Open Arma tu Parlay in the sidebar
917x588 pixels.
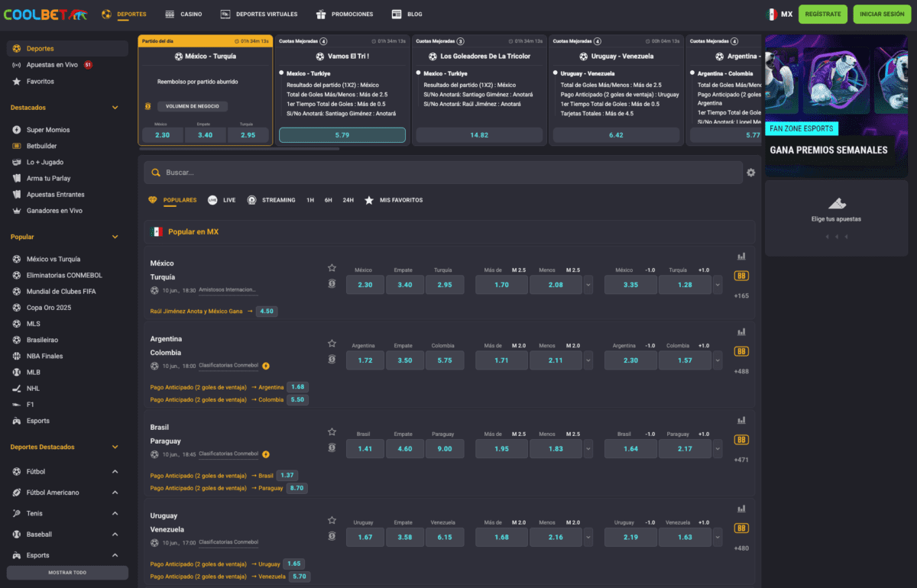coord(48,178)
